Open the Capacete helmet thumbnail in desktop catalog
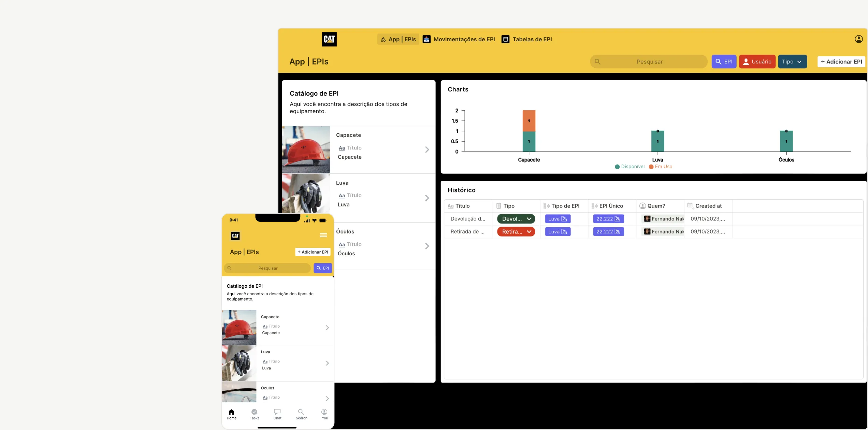868x430 pixels. pos(306,149)
